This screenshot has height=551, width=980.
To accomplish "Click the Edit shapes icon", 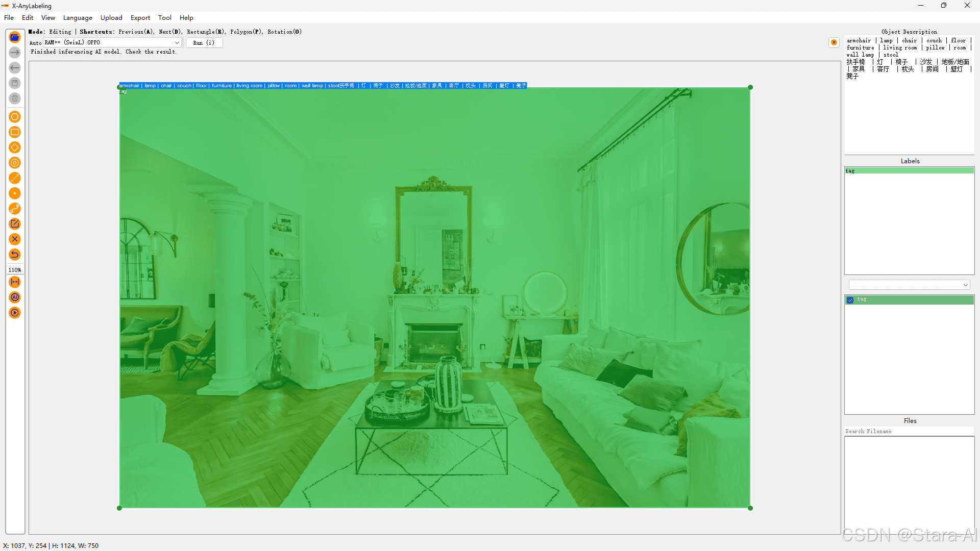I will point(15,224).
